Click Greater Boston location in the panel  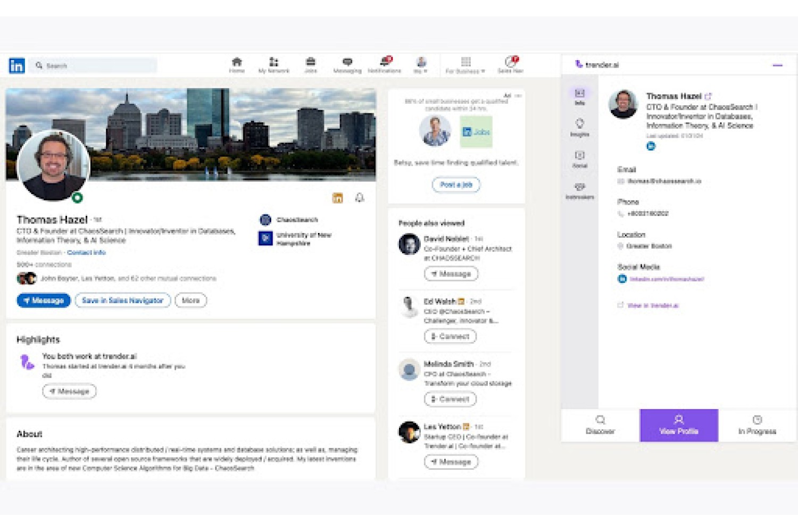pos(649,246)
